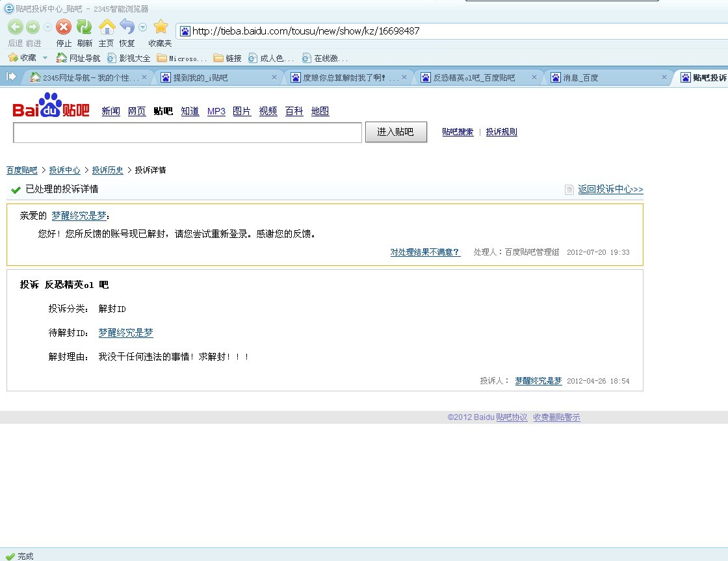The image size is (728, 561).
Task: Click 待解封ID username 梦醒终究是梦
Action: (x=125, y=333)
